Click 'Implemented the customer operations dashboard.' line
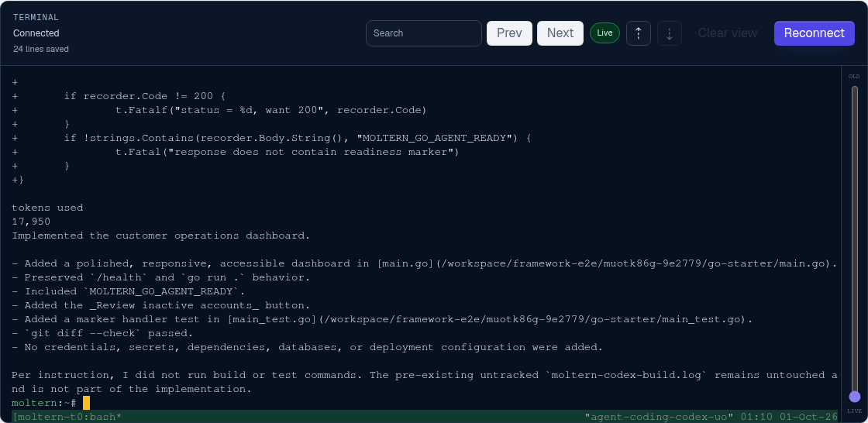Screen dimensions: 868x423 coord(161,236)
